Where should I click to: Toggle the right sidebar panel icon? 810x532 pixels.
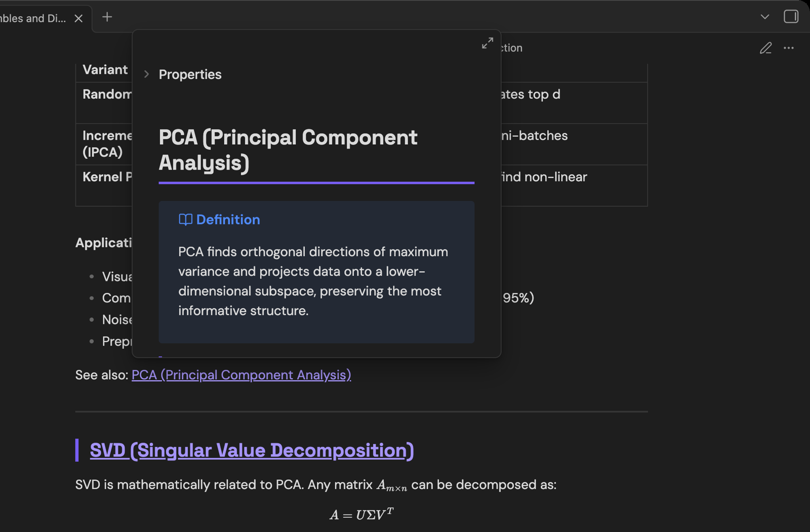pyautogui.click(x=791, y=17)
